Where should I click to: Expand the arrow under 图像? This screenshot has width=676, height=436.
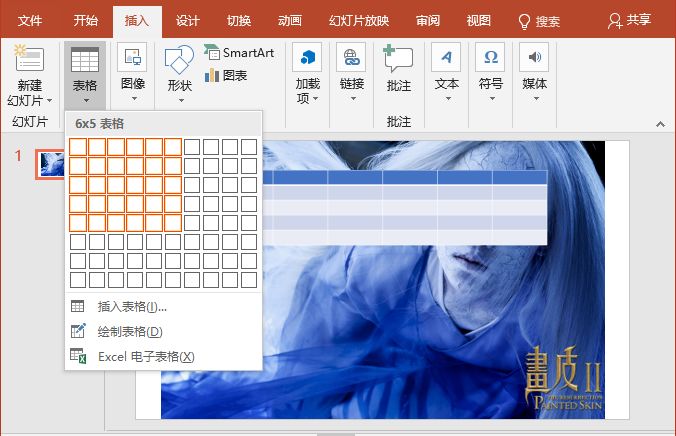134,99
